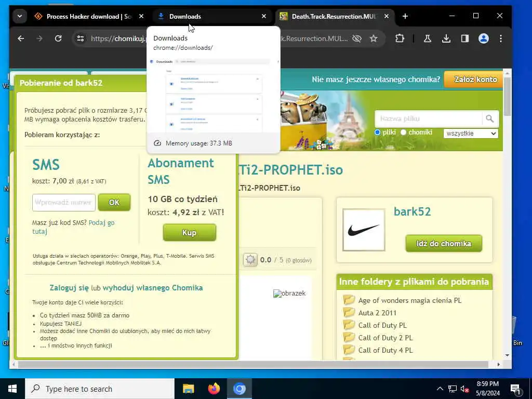The image size is (532, 399).
Task: Toggle the Chrome side panel icon
Action: (x=465, y=38)
